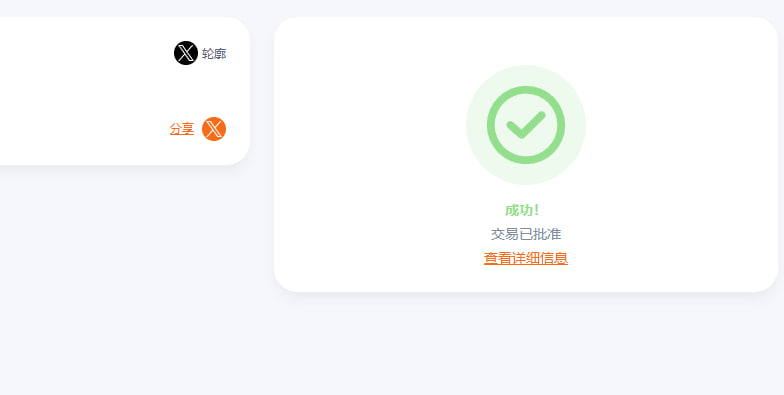The image size is (784, 395).
Task: Click the white X glyph inside orange circle
Action: point(214,129)
